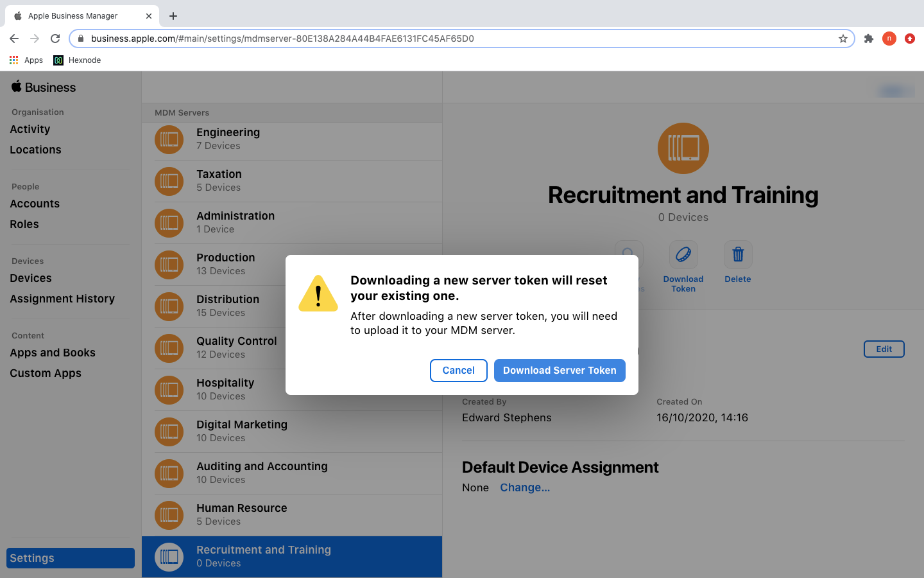
Task: Select the Auditing and Accounting server row
Action: 292,473
